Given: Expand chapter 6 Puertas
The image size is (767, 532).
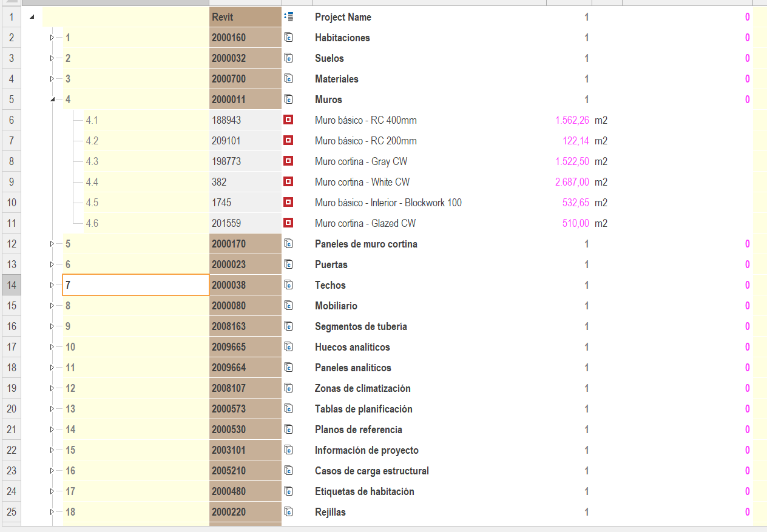Looking at the screenshot, I should (52, 264).
